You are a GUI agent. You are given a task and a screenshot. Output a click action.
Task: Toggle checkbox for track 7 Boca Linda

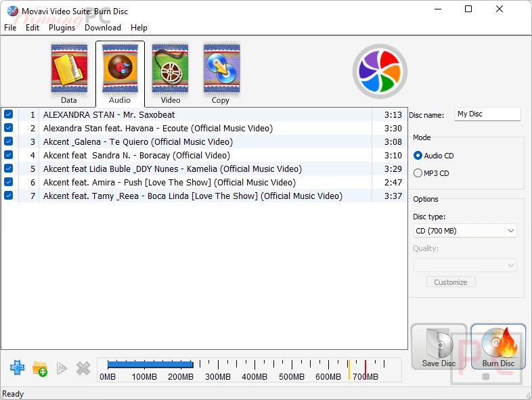tap(9, 196)
